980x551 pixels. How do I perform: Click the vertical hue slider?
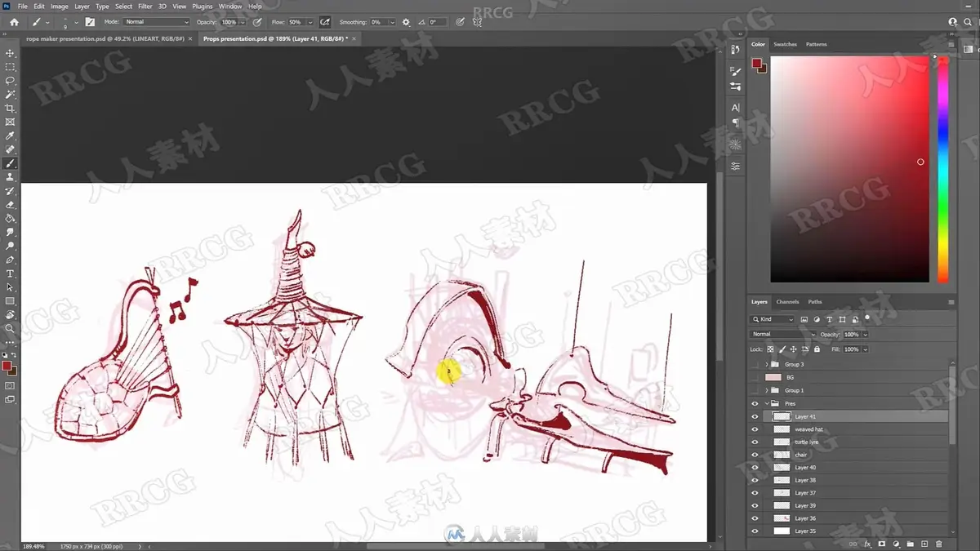point(942,169)
